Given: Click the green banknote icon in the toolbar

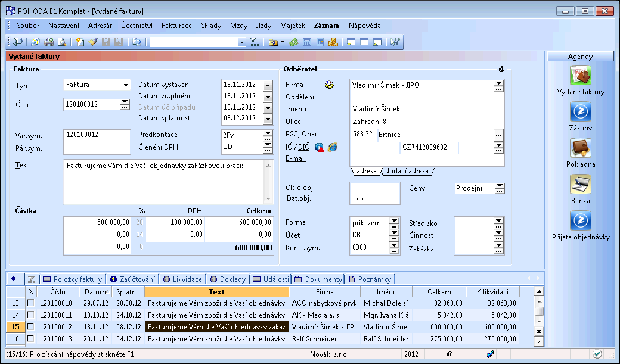Looking at the screenshot, I should (293, 42).
